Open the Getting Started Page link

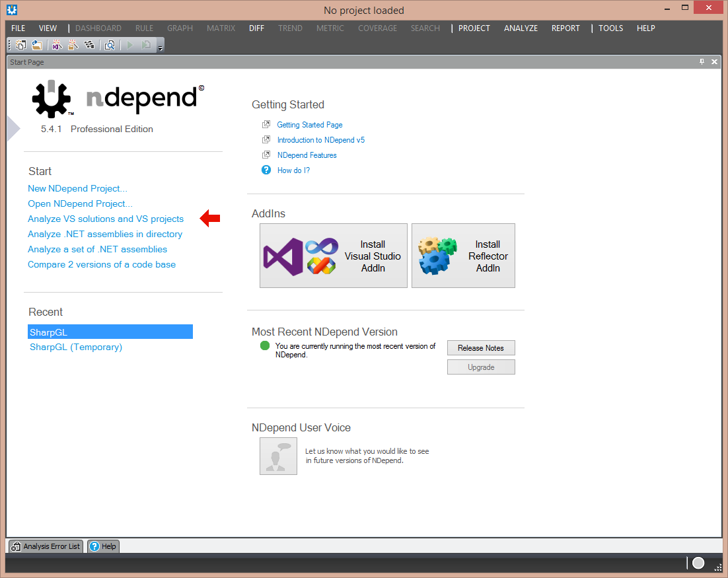(x=310, y=125)
